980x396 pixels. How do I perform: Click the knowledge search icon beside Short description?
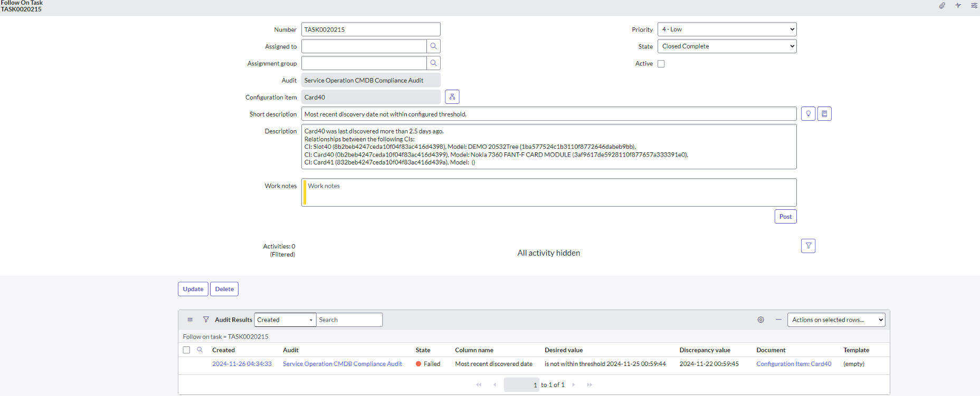[824, 114]
